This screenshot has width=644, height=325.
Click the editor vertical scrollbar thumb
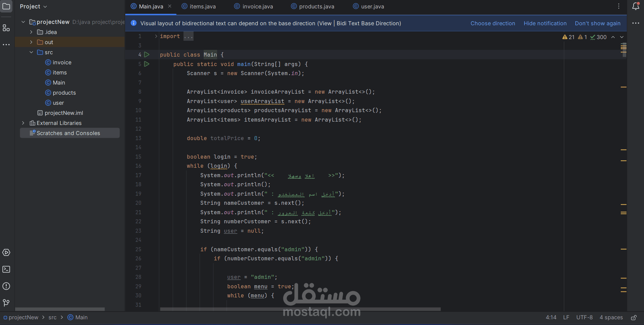pos(624,50)
